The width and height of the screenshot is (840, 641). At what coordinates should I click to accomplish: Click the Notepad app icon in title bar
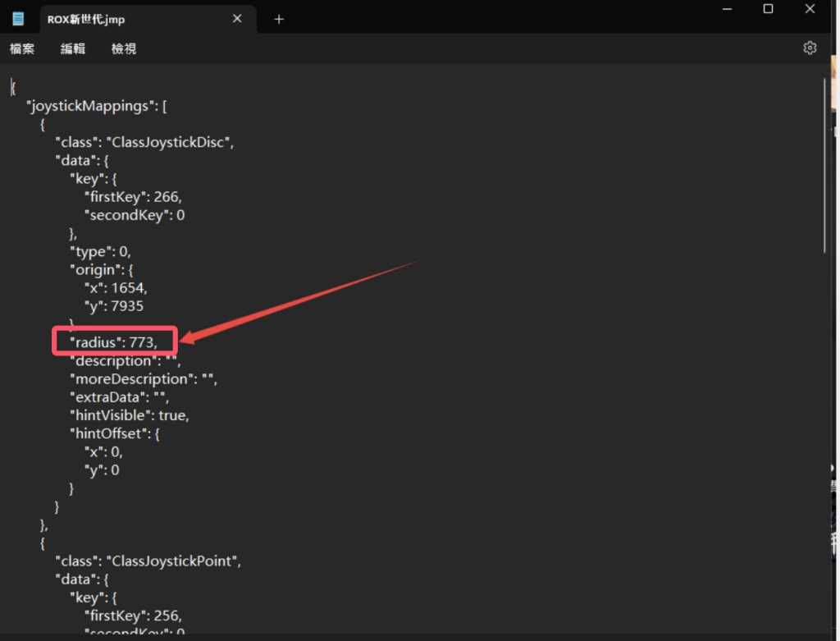pyautogui.click(x=18, y=19)
